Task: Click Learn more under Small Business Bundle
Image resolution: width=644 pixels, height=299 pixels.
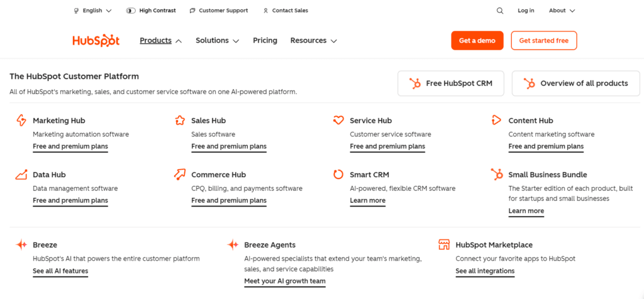Action: 526,211
